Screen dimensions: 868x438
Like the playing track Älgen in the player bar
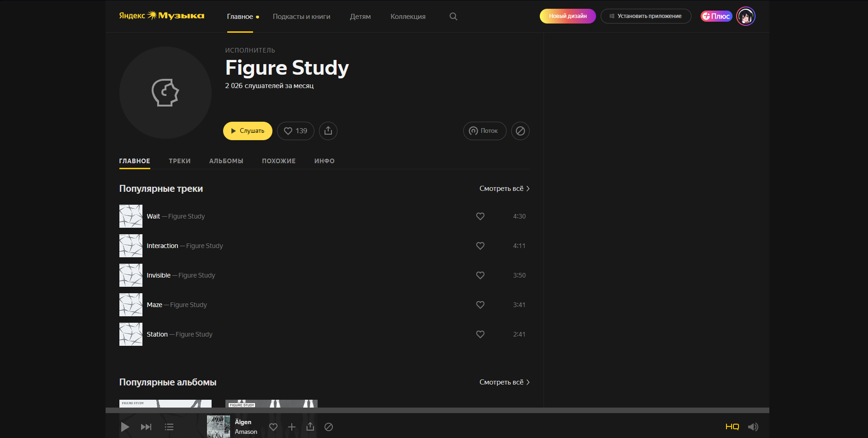pyautogui.click(x=273, y=427)
